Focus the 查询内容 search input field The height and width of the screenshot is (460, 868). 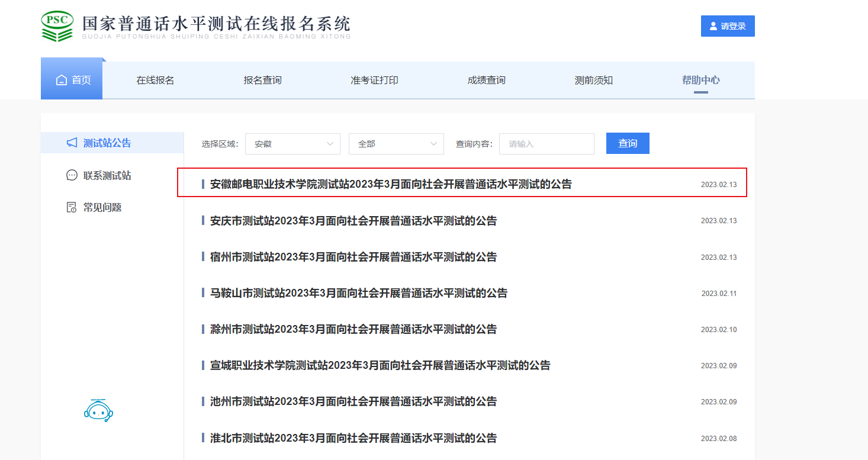tap(546, 144)
